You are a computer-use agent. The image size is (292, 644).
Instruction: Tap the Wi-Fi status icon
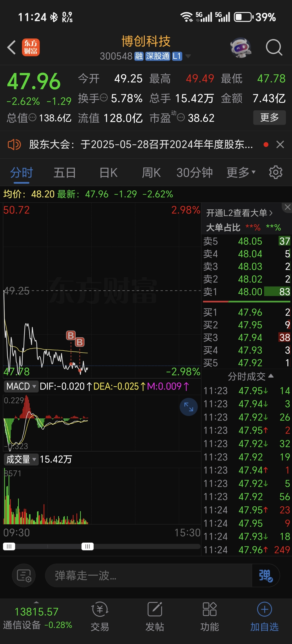pos(187,17)
